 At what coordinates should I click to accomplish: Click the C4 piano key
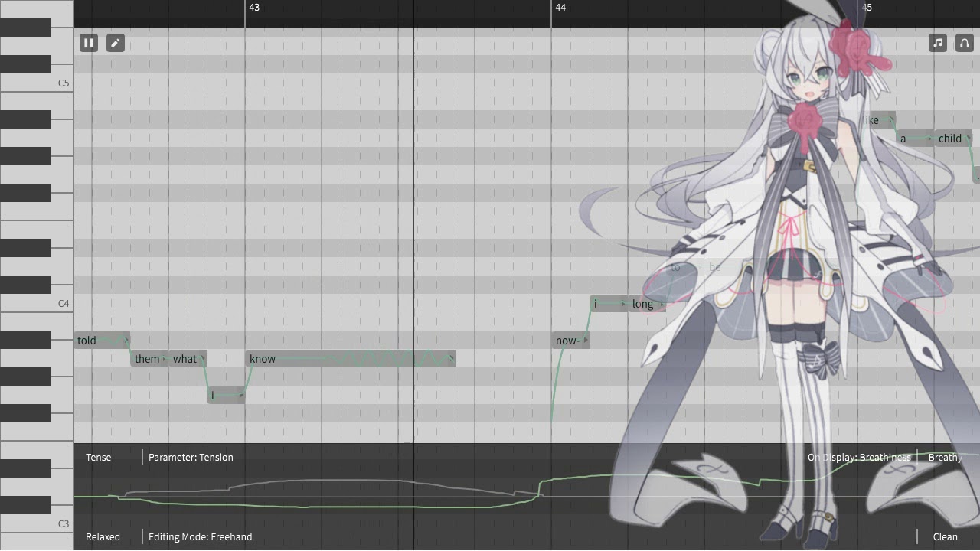tap(36, 303)
